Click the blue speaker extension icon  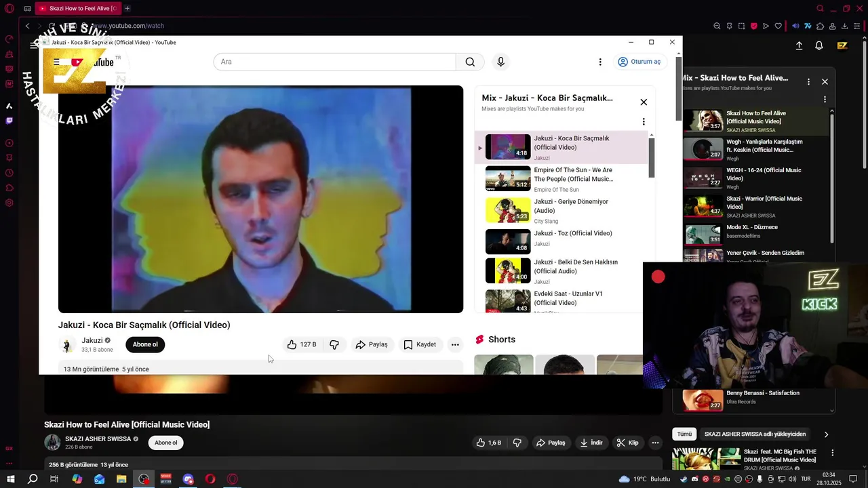(795, 26)
